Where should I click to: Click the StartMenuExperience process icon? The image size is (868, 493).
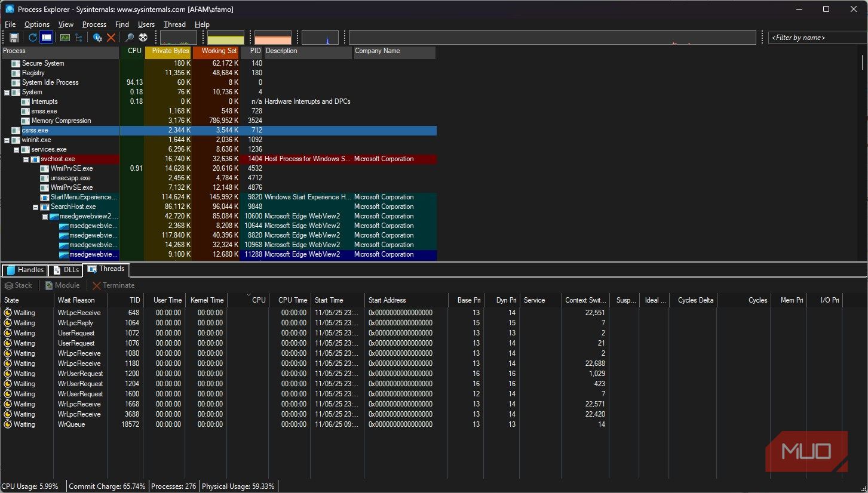[x=45, y=197]
